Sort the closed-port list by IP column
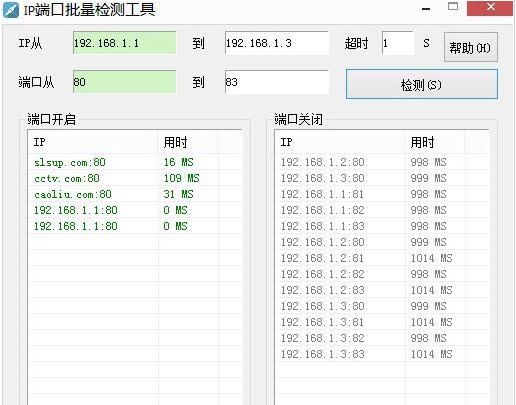This screenshot has height=405, width=516. [340, 142]
